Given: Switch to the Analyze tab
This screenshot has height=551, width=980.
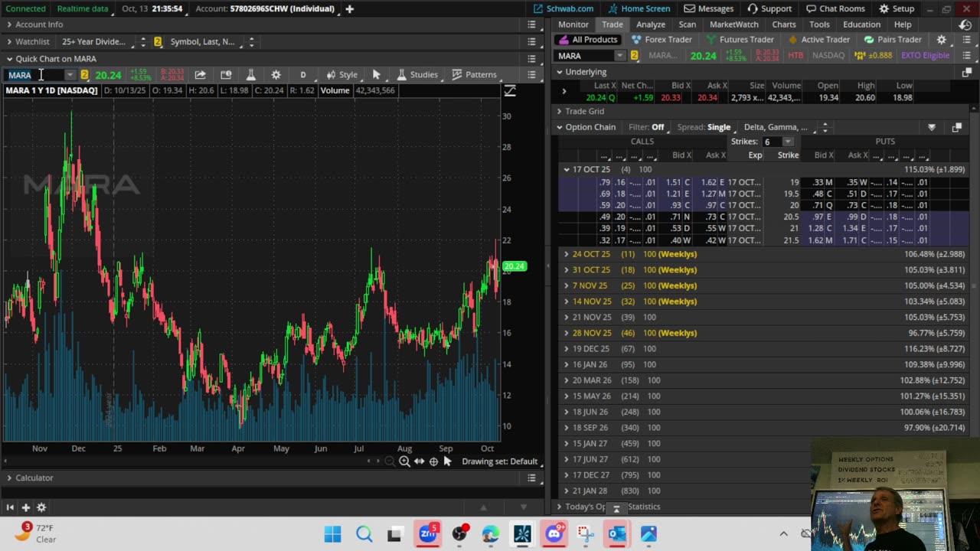Looking at the screenshot, I should coord(651,24).
